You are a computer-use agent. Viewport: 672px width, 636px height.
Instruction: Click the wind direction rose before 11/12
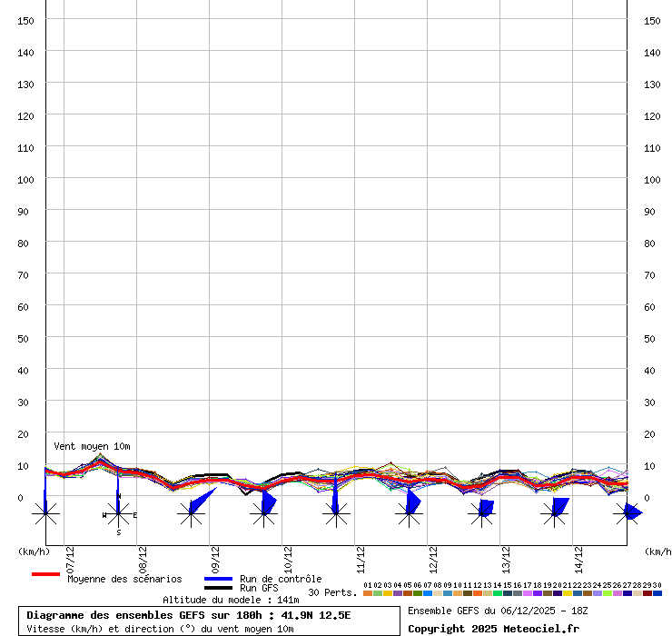click(x=336, y=514)
